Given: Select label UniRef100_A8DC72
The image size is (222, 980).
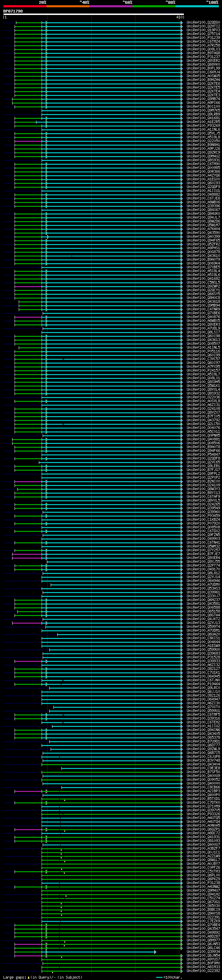Looking at the screenshot, I should (x=203, y=833).
